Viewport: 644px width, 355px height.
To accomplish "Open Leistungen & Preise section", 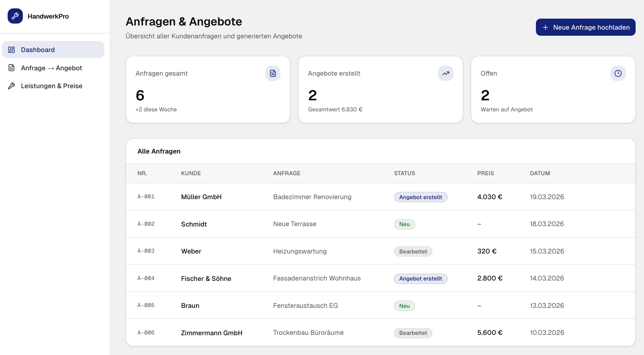I will pyautogui.click(x=51, y=86).
